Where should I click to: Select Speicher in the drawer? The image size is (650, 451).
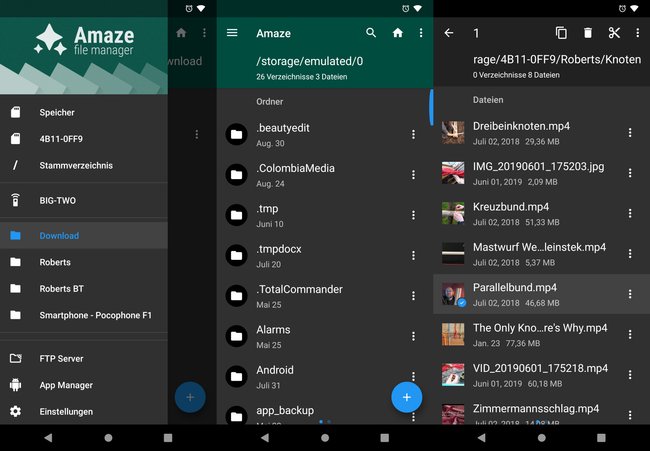click(84, 112)
